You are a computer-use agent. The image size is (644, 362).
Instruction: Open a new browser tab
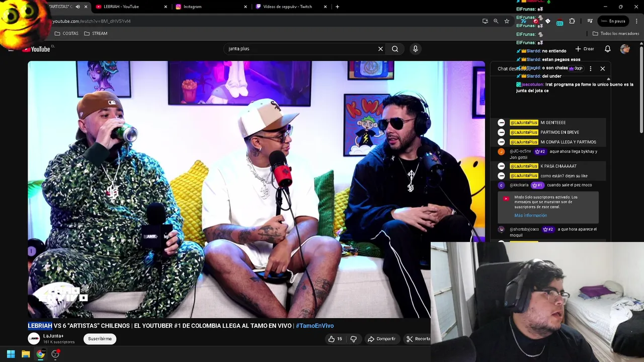[x=337, y=7]
